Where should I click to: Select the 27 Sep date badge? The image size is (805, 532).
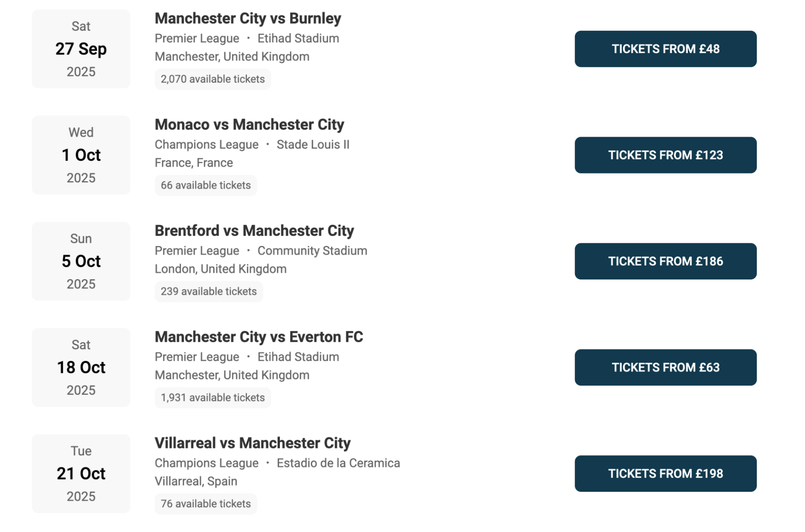[x=81, y=49]
